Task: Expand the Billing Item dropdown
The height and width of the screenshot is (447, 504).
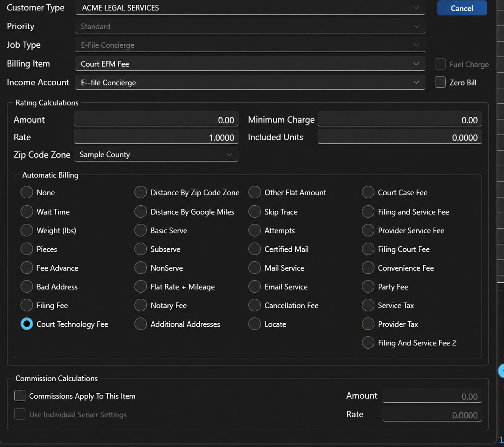Action: click(250, 64)
